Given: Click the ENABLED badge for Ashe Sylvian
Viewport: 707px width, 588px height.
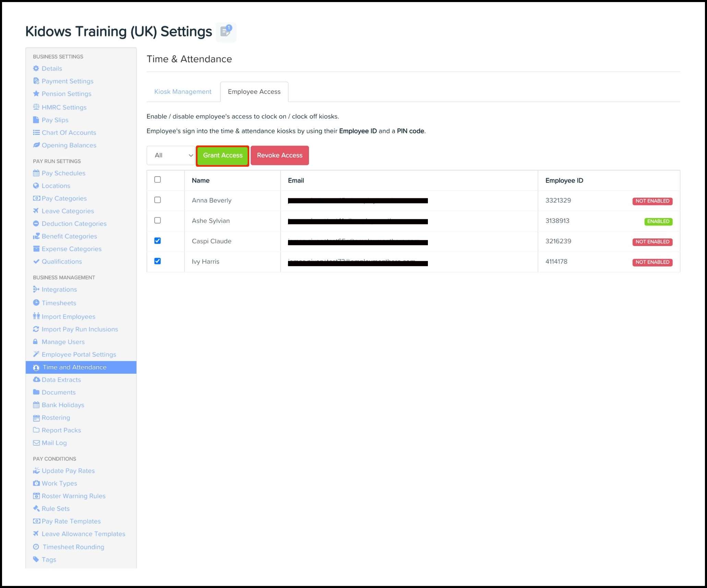Looking at the screenshot, I should 658,221.
